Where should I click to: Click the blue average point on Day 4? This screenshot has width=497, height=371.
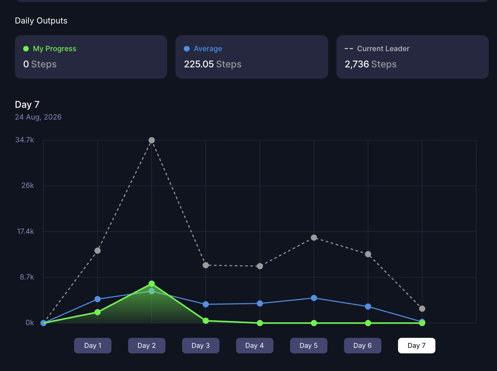click(260, 303)
